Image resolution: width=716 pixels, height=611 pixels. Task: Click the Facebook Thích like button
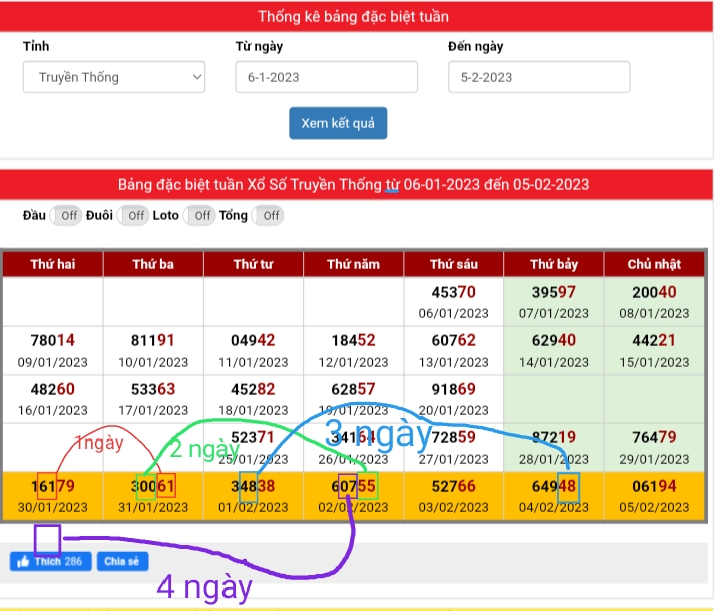(50, 561)
